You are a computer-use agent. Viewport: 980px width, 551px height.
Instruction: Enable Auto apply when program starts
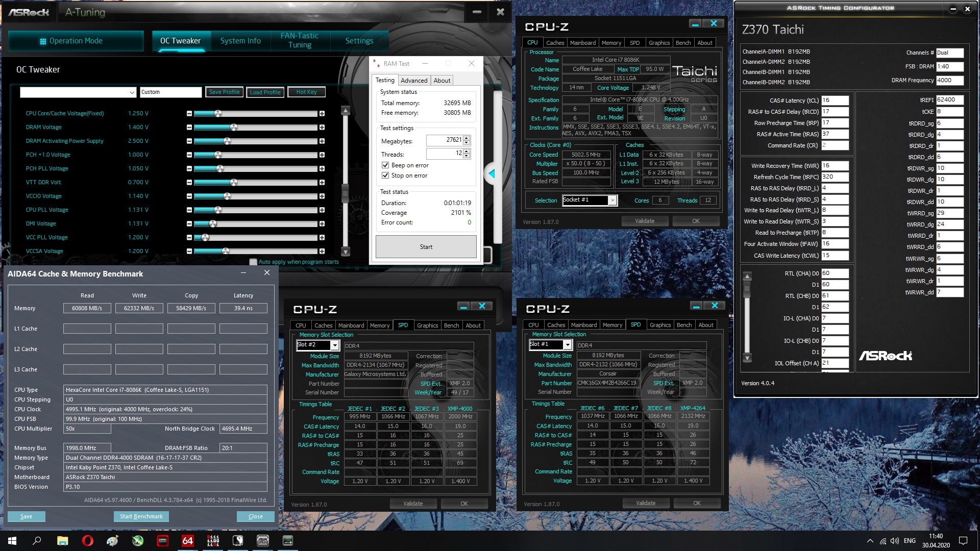tap(253, 262)
